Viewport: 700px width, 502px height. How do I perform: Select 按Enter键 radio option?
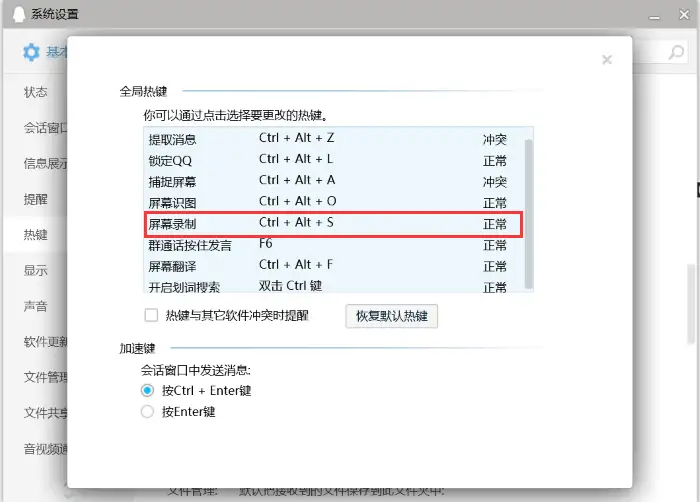(147, 411)
